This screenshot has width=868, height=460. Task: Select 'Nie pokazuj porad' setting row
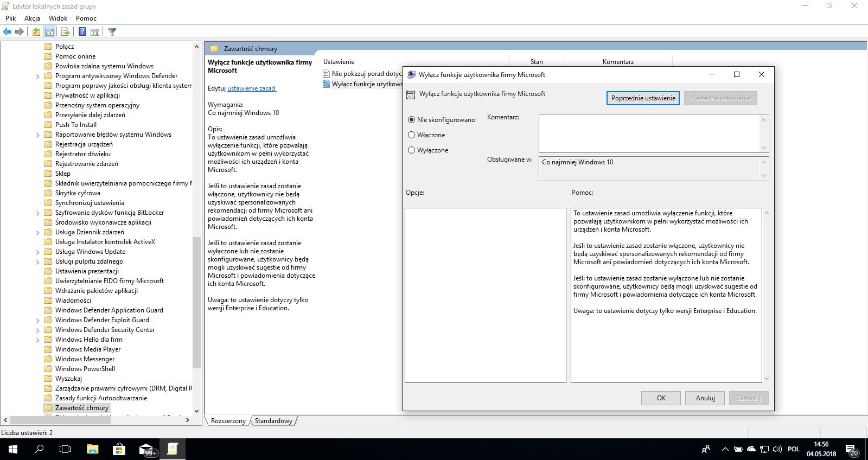(362, 74)
